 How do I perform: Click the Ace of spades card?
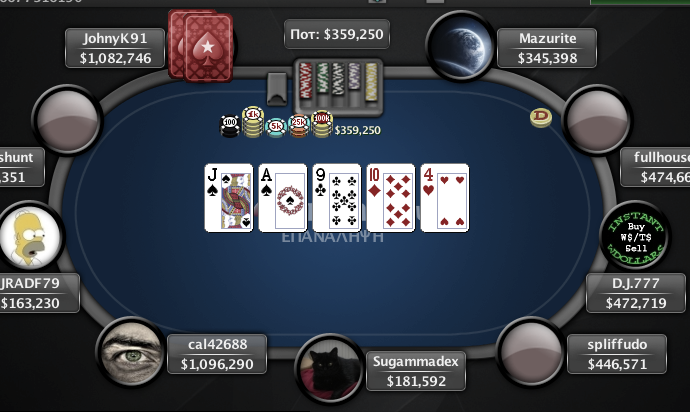pos(283,198)
